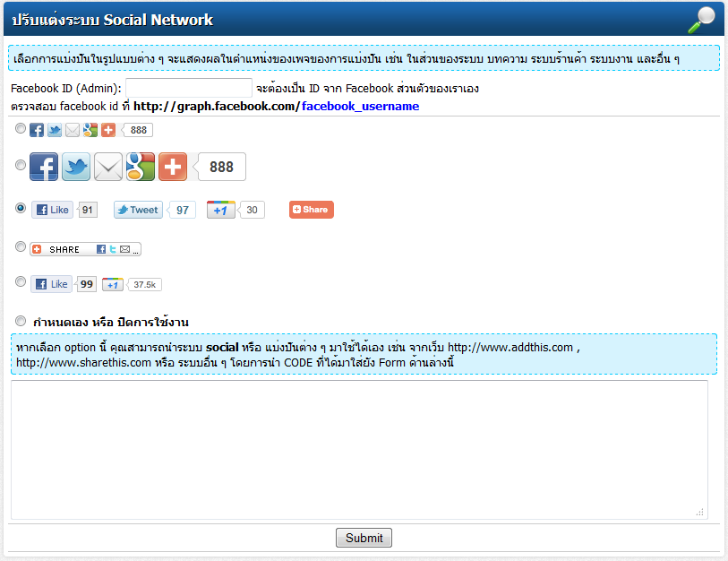Click small Twitter icon in first row
728x561 pixels.
55,130
